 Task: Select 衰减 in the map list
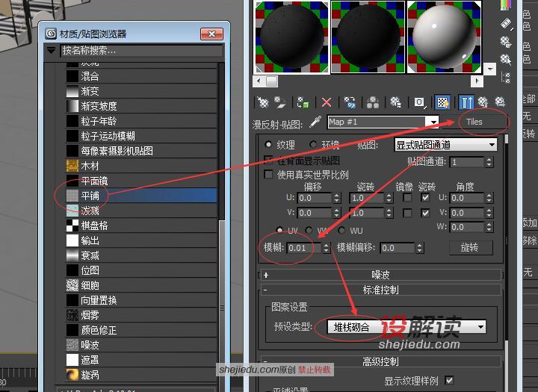[x=141, y=255]
